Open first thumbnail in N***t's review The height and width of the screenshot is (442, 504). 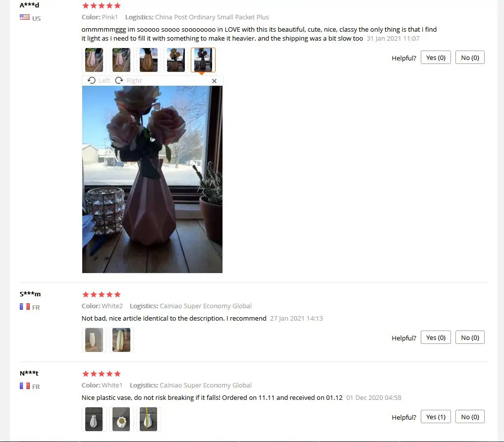pyautogui.click(x=94, y=419)
